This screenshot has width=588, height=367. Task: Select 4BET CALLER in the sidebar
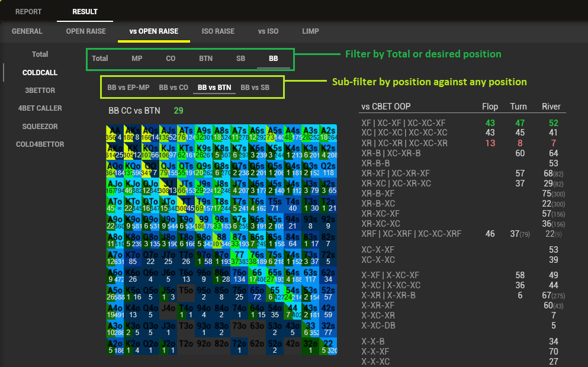coord(40,108)
